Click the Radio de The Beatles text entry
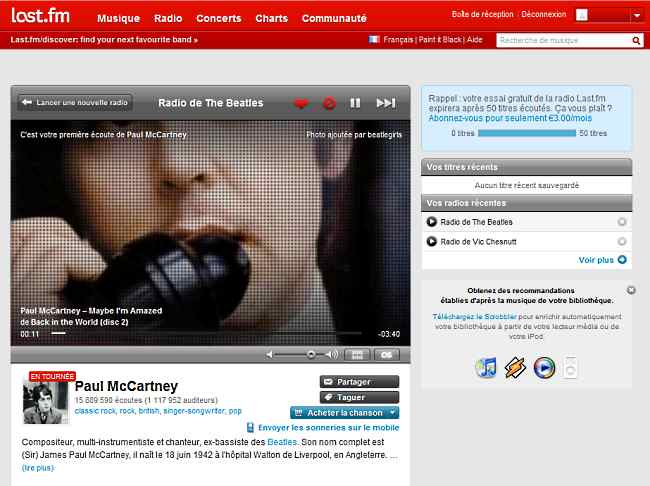 point(476,222)
